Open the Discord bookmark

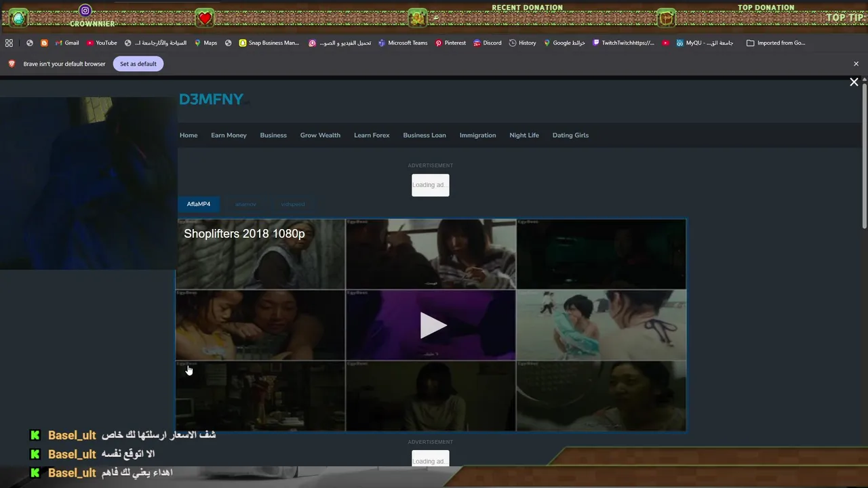point(488,43)
